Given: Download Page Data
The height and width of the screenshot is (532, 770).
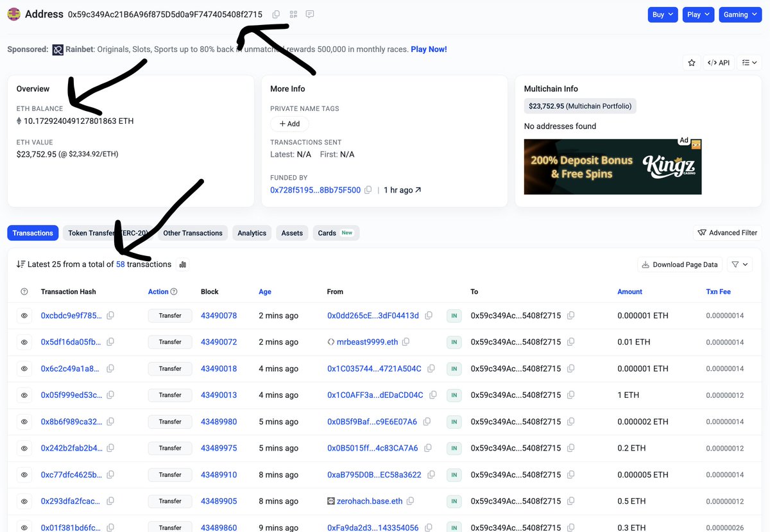Looking at the screenshot, I should click(680, 264).
